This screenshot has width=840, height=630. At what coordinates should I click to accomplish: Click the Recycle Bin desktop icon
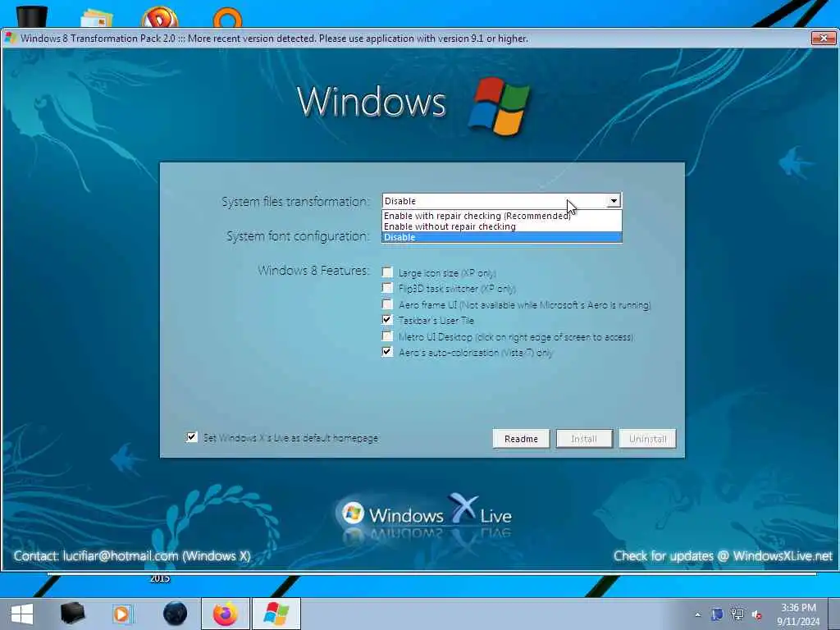tap(32, 16)
